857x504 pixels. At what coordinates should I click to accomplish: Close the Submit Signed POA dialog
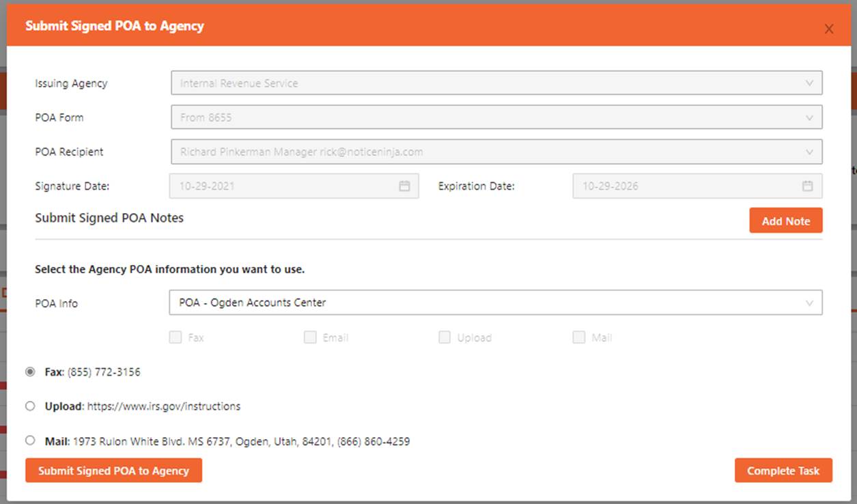point(829,29)
